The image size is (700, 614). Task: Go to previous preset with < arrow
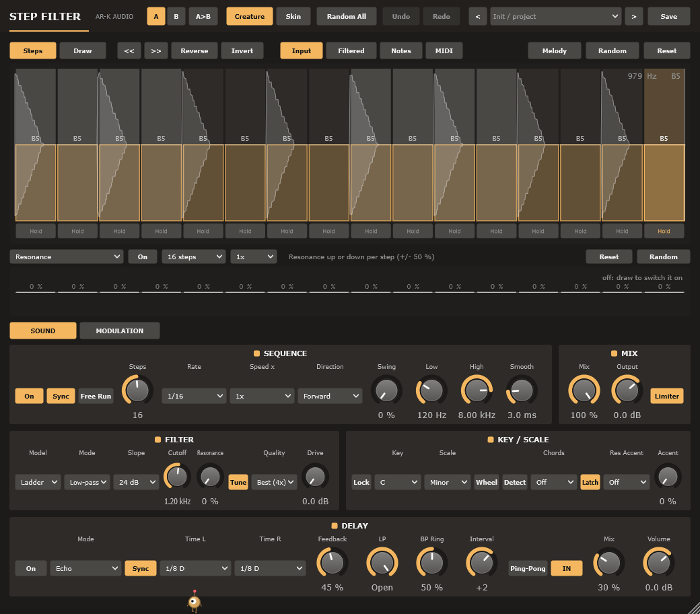pos(478,17)
